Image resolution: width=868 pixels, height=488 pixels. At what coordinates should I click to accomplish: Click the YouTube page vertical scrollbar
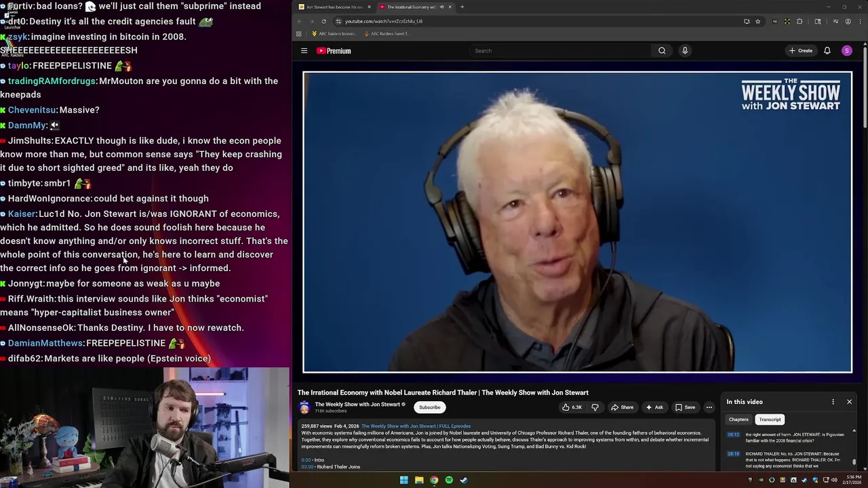[x=865, y=88]
